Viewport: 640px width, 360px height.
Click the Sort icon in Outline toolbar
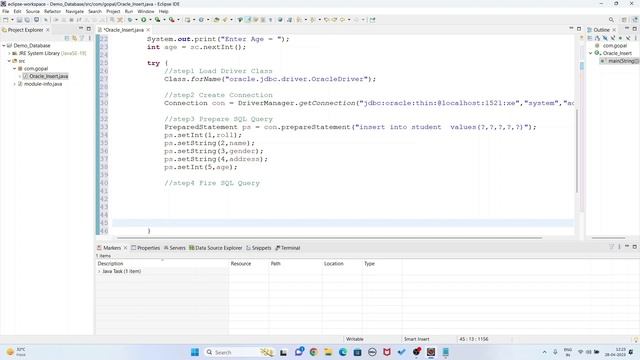pos(597,38)
